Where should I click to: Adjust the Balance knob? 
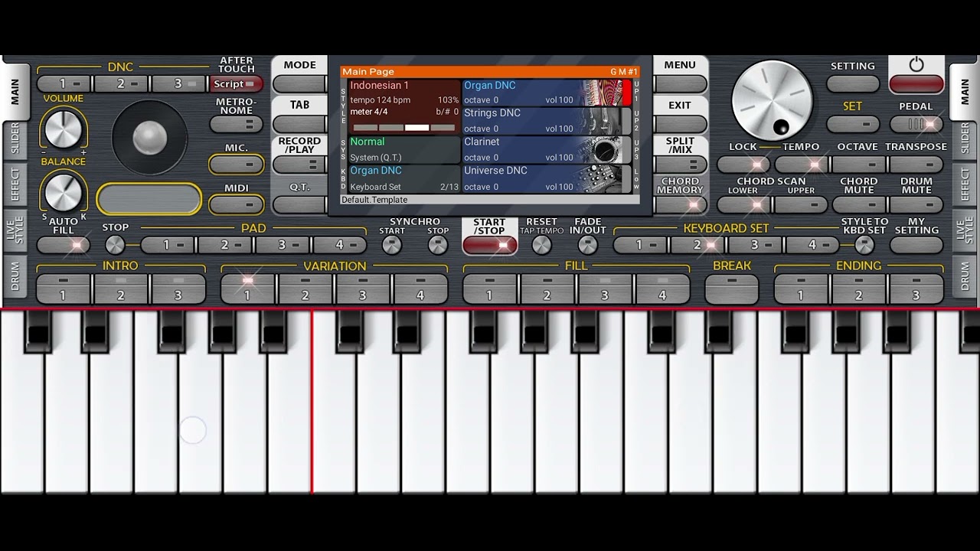pyautogui.click(x=64, y=191)
